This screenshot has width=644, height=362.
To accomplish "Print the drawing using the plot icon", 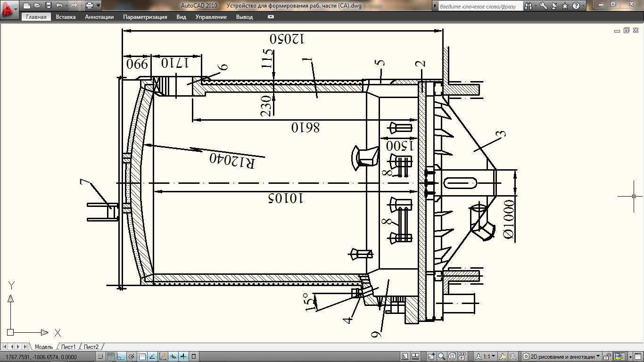I will [x=89, y=6].
